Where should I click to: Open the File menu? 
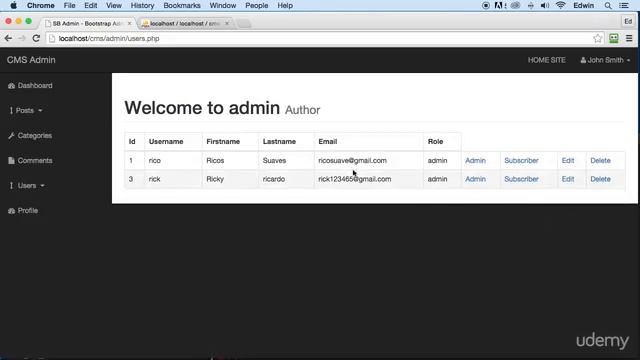(69, 5)
